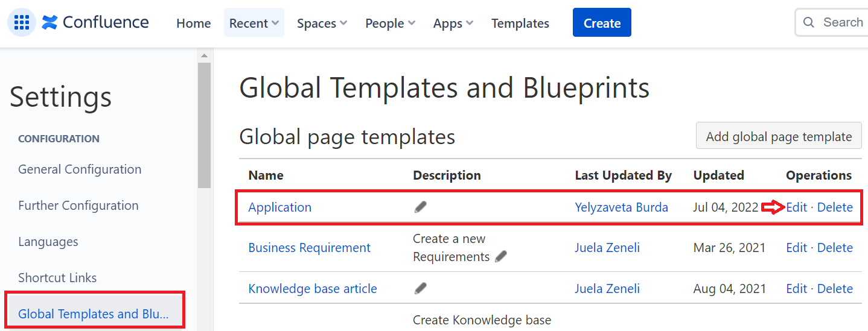Screen dimensions: 868x331
Task: Open the Spaces dropdown
Action: click(322, 23)
